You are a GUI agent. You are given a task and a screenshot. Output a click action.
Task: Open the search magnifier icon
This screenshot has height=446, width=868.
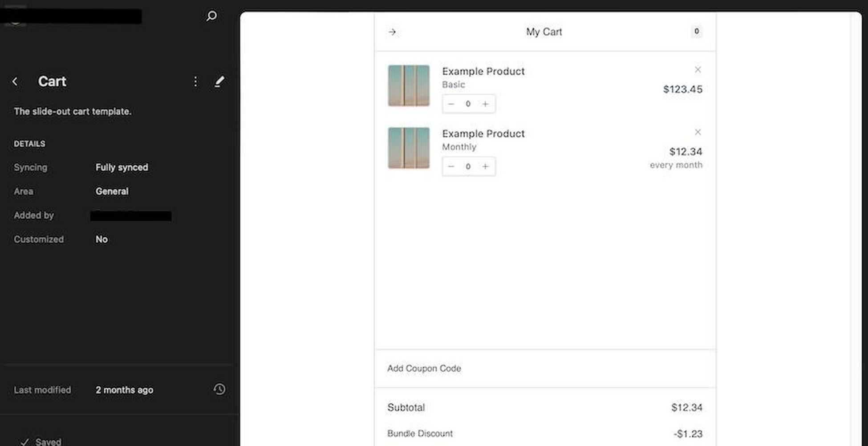[211, 16]
